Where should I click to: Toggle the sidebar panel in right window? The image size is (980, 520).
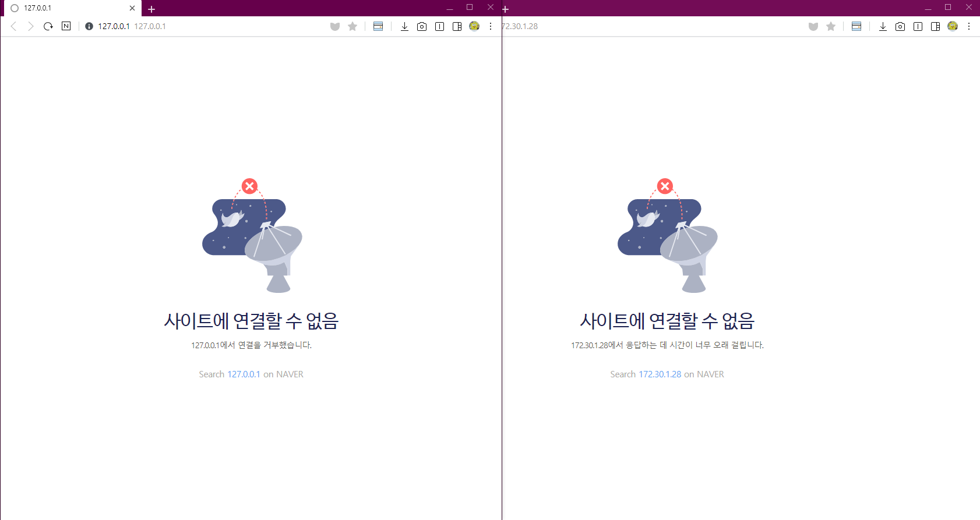[936, 26]
